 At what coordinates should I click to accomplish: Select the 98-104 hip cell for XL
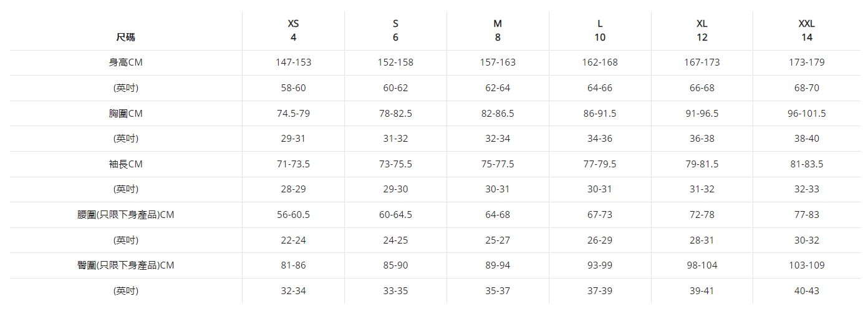[702, 265]
